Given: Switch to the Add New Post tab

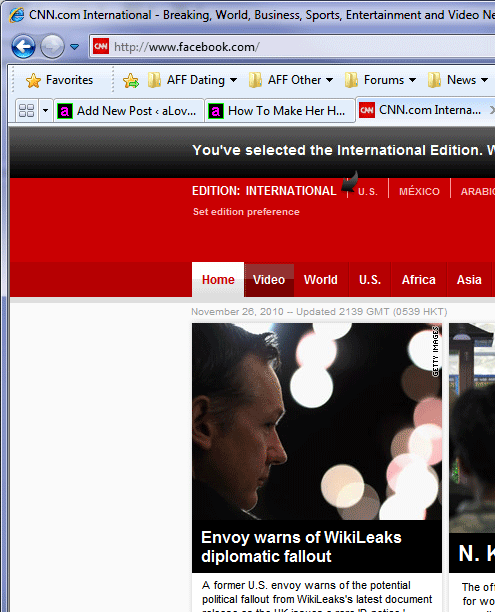Looking at the screenshot, I should (128, 111).
